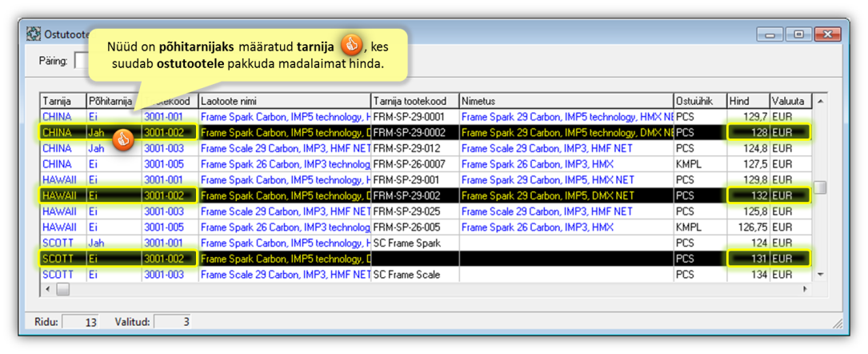Click the price cell 134
Viewport: 868px width, 354px height.
point(748,274)
